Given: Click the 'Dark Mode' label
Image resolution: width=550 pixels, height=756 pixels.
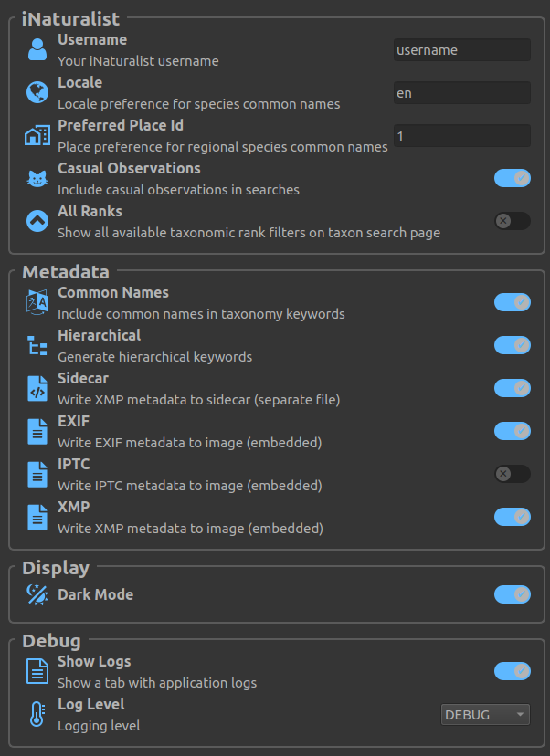Looking at the screenshot, I should click(x=96, y=594).
